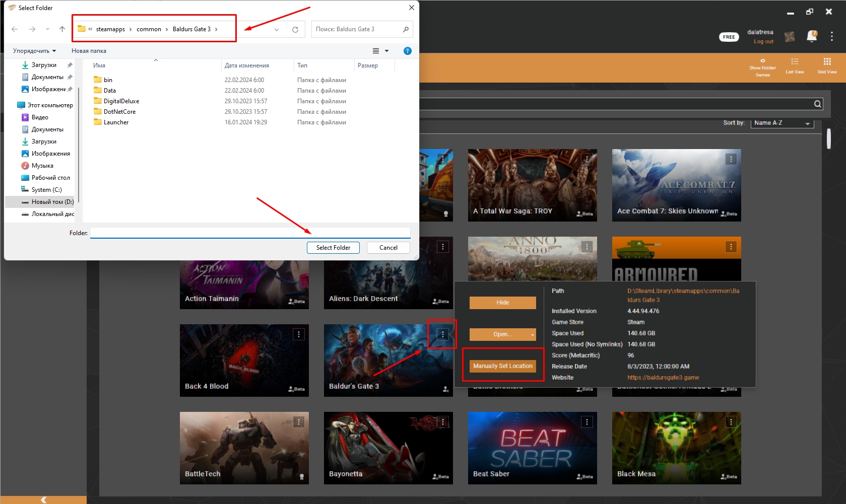Viewport: 846px width, 504px height.
Task: Click the Поиск: Baldurs Gate 3 search field
Action: pos(357,29)
